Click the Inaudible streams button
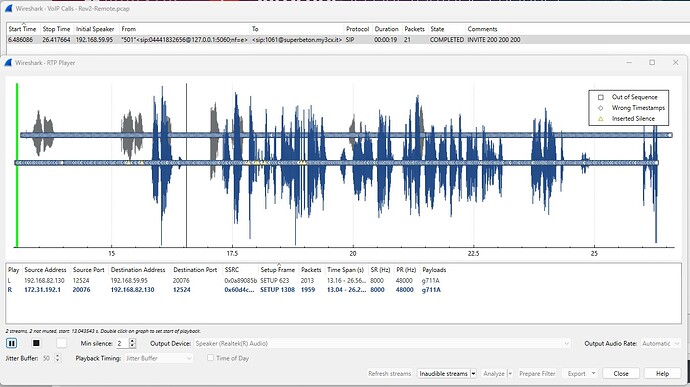 pyautogui.click(x=443, y=373)
